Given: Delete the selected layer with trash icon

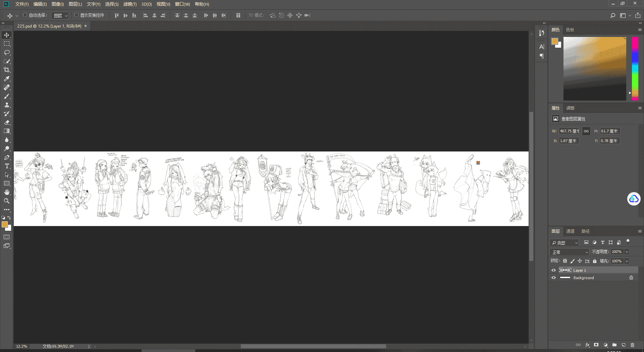Looking at the screenshot, I should [x=632, y=345].
